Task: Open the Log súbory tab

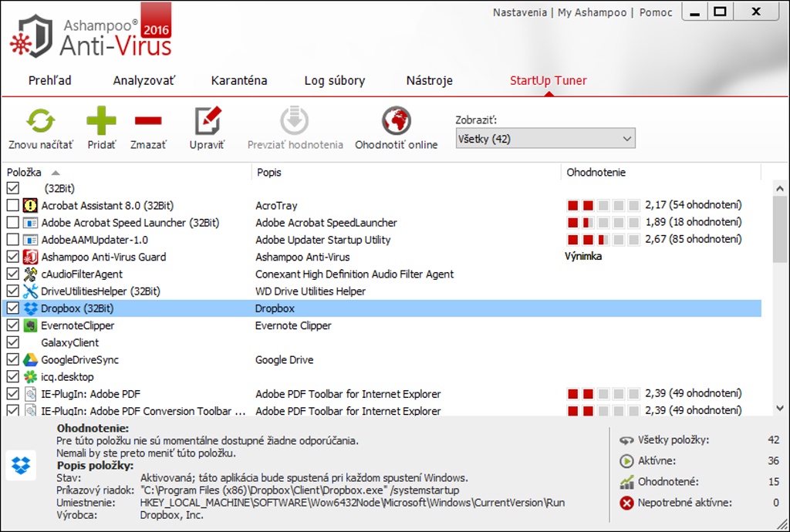Action: coord(334,81)
